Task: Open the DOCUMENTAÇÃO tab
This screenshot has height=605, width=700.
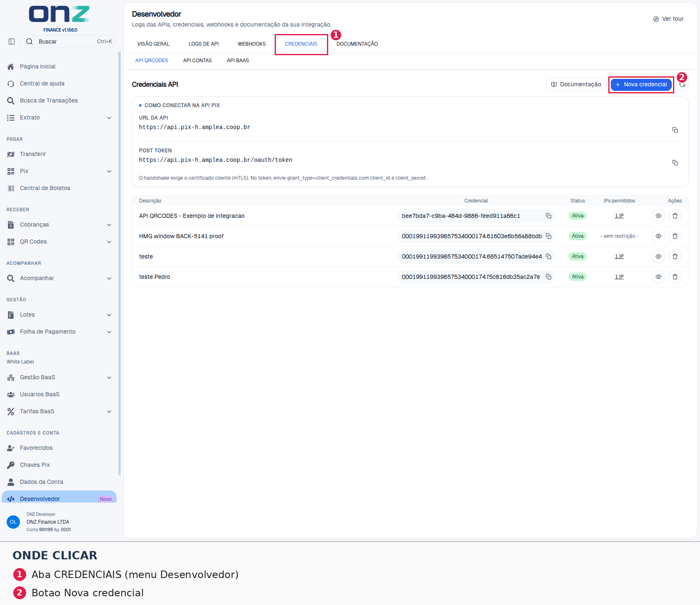Action: 357,44
